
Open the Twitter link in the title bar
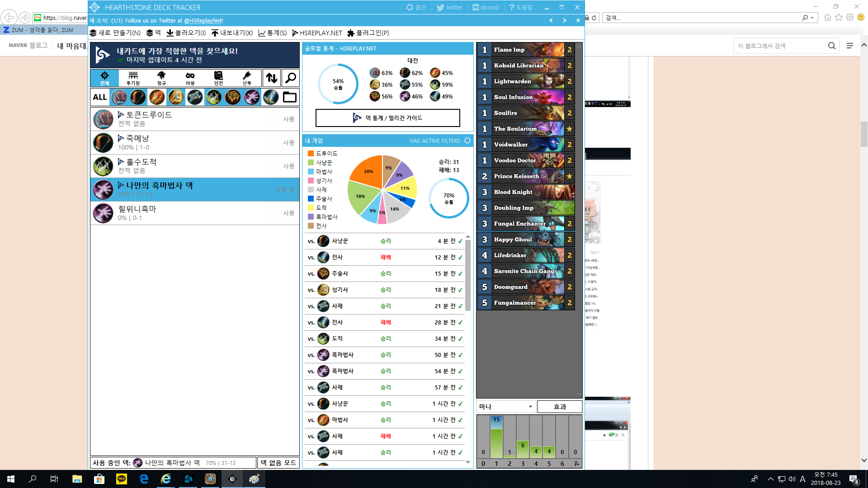[449, 7]
